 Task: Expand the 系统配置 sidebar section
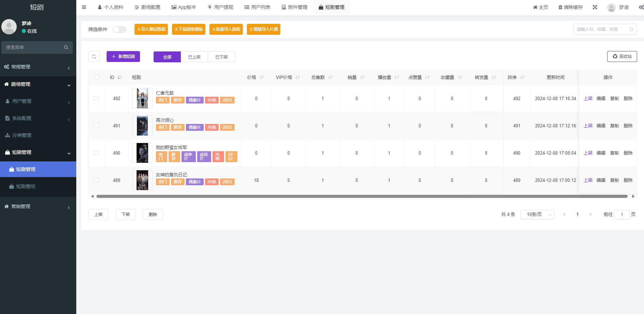(22, 118)
